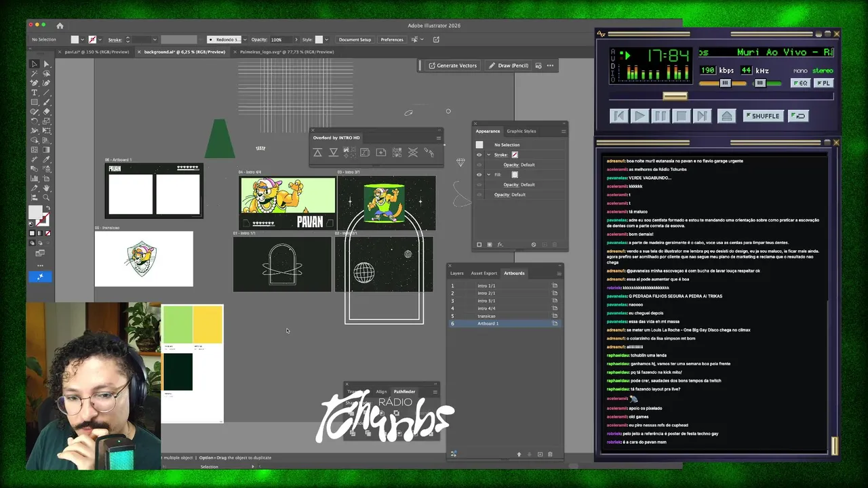The height and width of the screenshot is (488, 868).
Task: Click the Add New Effect fx icon
Action: click(500, 245)
